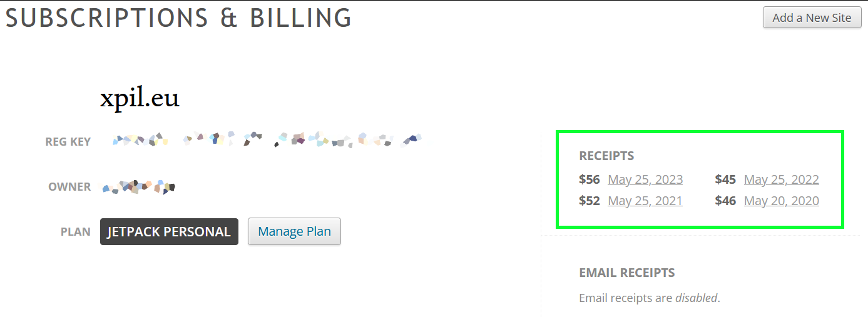Open Manage Plan for Jetpack Personal
Image resolution: width=868 pixels, height=317 pixels.
pyautogui.click(x=294, y=231)
